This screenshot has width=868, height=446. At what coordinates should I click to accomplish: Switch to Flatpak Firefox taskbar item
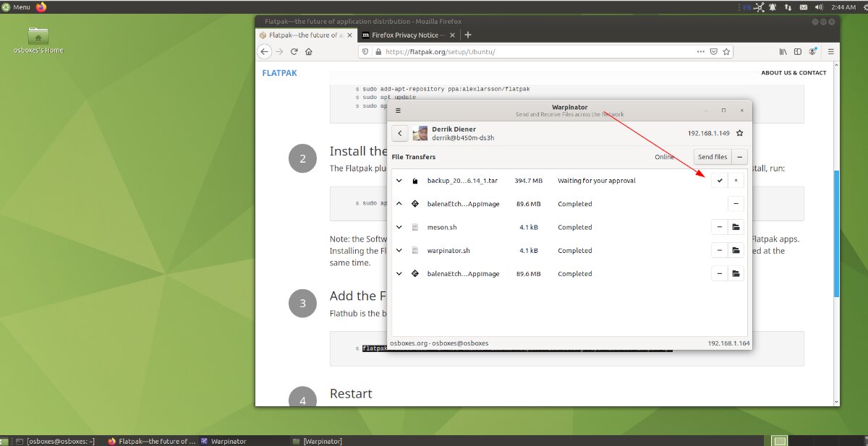click(150, 441)
